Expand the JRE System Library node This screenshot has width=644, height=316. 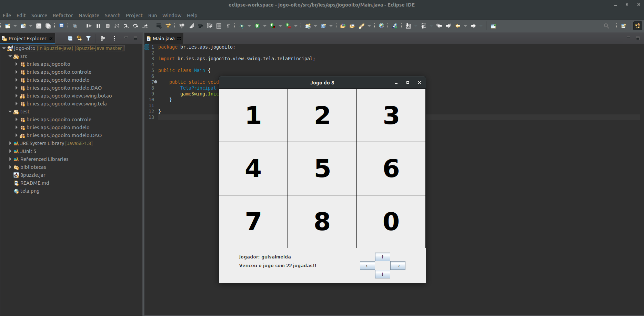pos(10,143)
